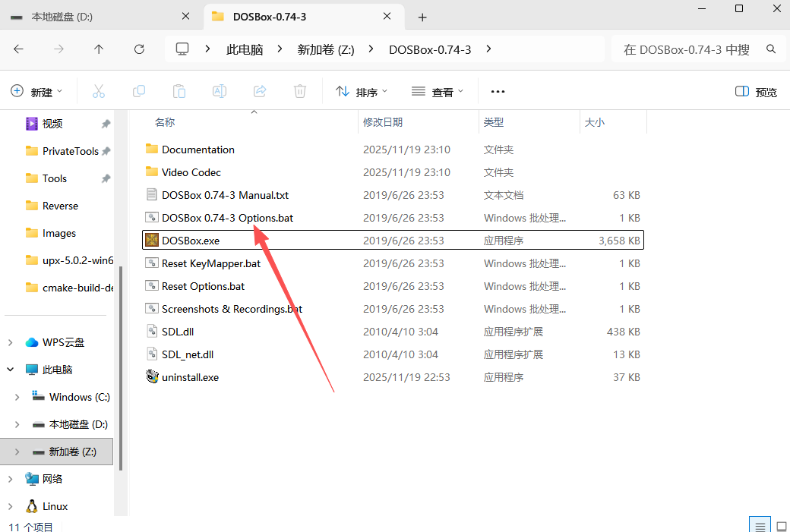Click the Rename icon in toolbar
The image size is (790, 532).
(220, 91)
